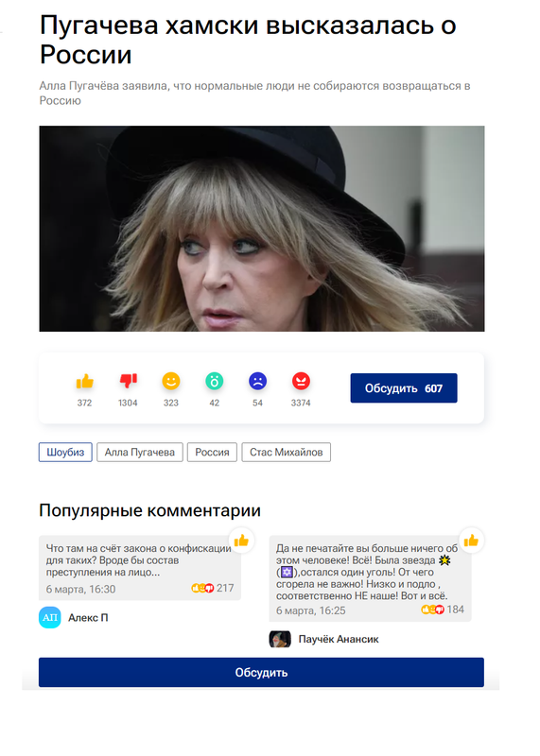The image size is (540, 756).
Task: Click the red thumbs-down dislike reaction
Action: [128, 381]
